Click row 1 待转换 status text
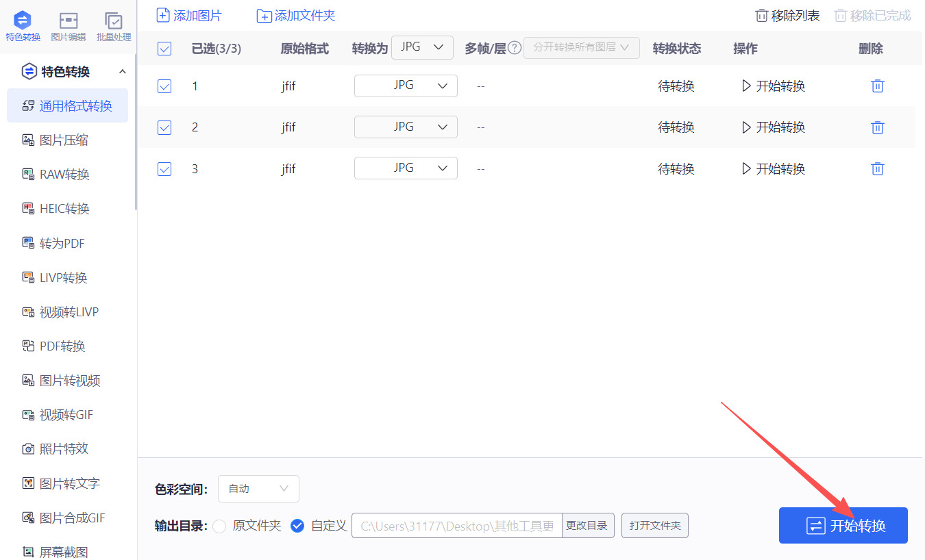This screenshot has height=560, width=925. click(x=676, y=86)
